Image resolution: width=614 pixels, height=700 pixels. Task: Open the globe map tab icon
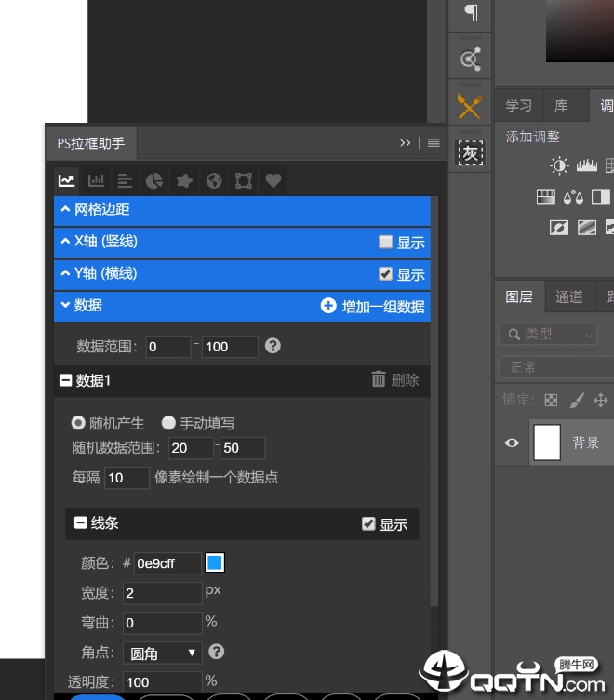(214, 180)
